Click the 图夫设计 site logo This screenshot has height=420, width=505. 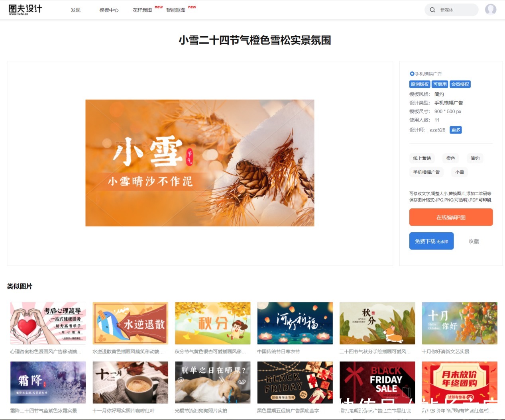(25, 9)
